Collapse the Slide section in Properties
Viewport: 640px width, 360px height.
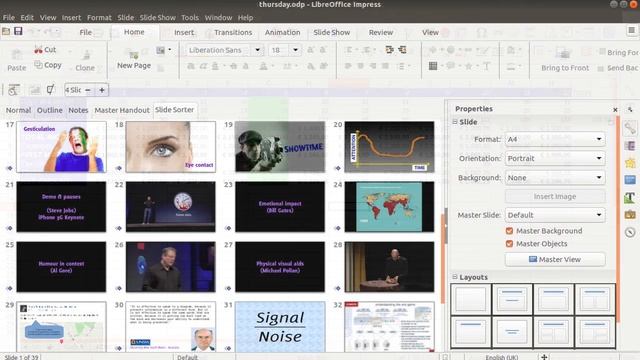455,122
